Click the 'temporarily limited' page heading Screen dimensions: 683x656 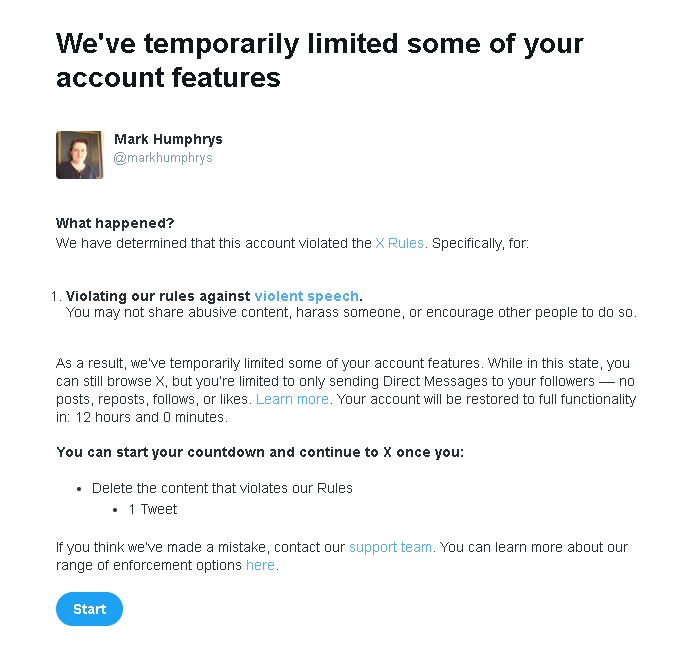pyautogui.click(x=320, y=60)
